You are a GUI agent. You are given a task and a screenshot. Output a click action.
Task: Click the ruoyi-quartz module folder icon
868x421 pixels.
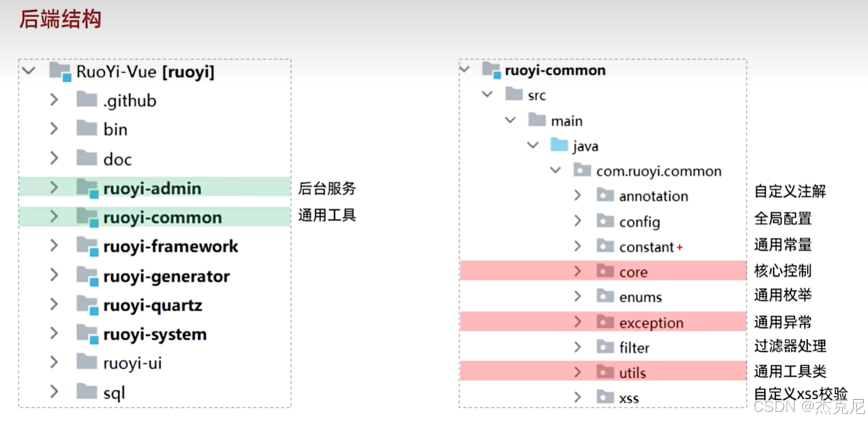[x=87, y=305]
